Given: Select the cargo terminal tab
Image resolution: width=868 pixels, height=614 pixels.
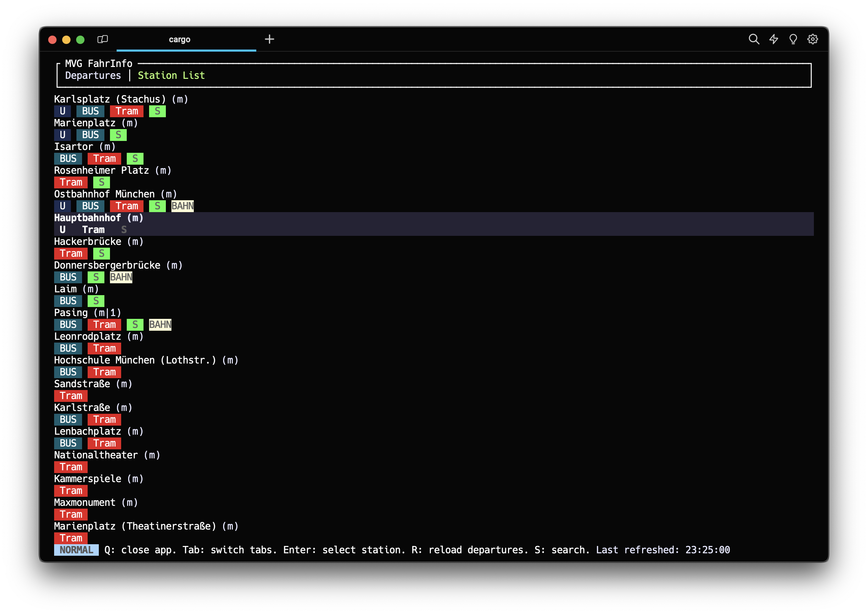Looking at the screenshot, I should [179, 39].
